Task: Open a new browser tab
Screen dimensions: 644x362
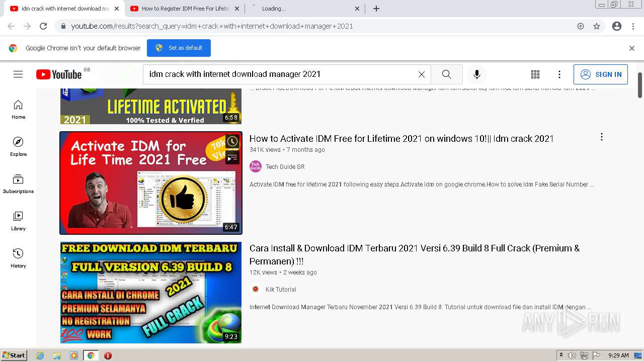Action: (x=376, y=9)
